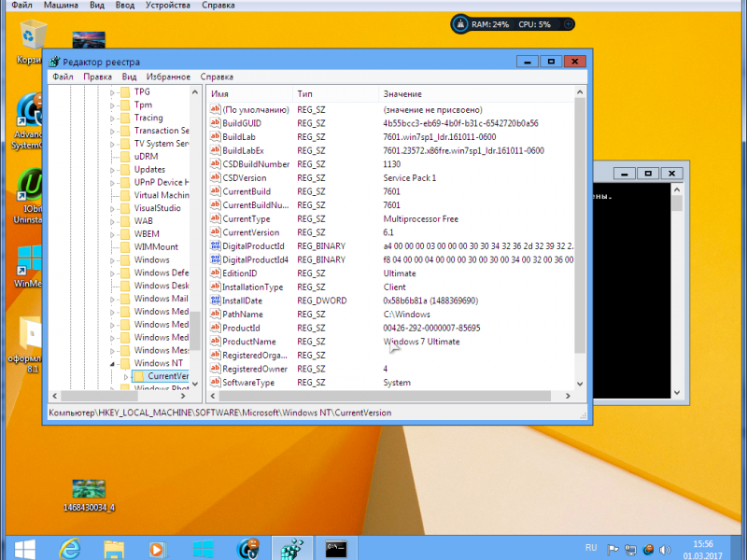Open the оформл 8.1 desktop folder
747x560 pixels.
tap(28, 343)
